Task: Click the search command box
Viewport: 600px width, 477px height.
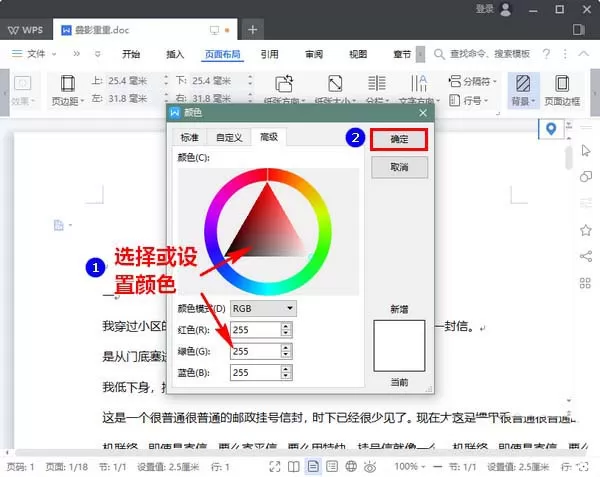Action: 482,54
